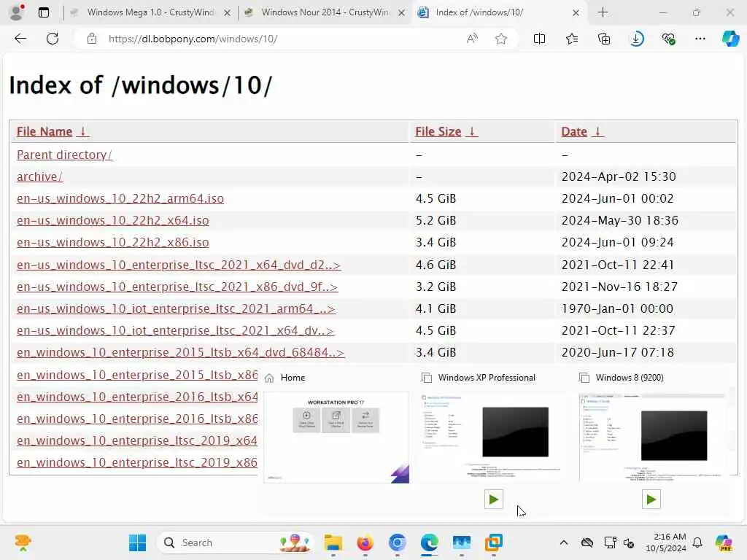Select the Index of /windows/10/ tab

[499, 12]
